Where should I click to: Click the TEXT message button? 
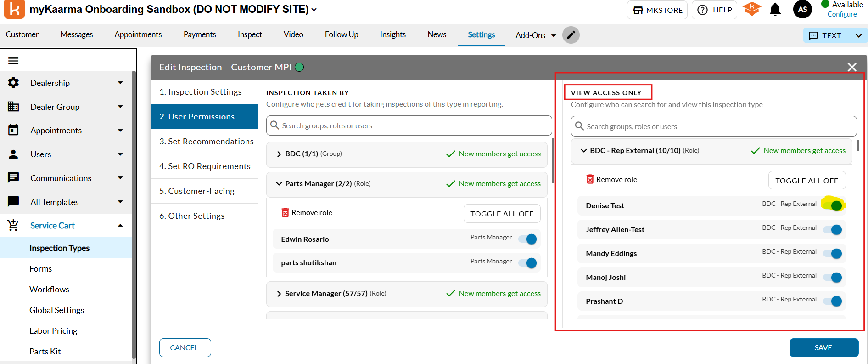[x=826, y=35]
